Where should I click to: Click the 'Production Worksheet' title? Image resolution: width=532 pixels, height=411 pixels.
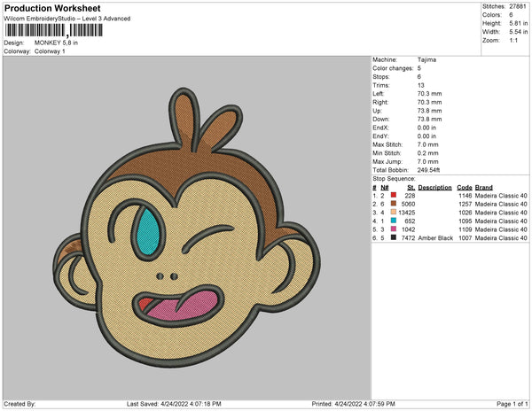pos(52,9)
